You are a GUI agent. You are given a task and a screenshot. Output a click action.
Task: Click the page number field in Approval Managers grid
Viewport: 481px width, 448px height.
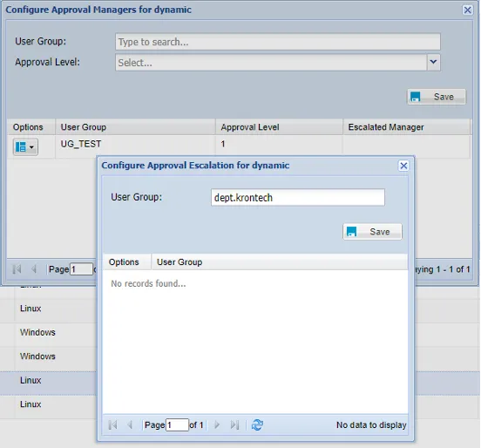pyautogui.click(x=81, y=269)
